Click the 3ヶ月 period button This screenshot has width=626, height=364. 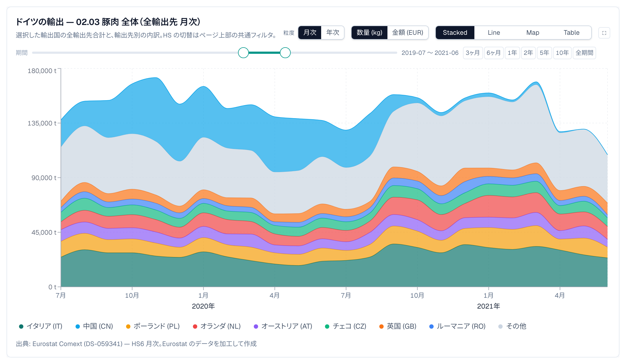click(473, 53)
